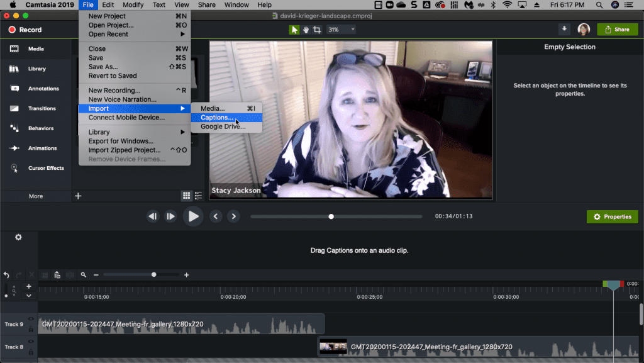Redo the action on timeline toolbar
This screenshot has height=363, width=644.
tap(19, 275)
